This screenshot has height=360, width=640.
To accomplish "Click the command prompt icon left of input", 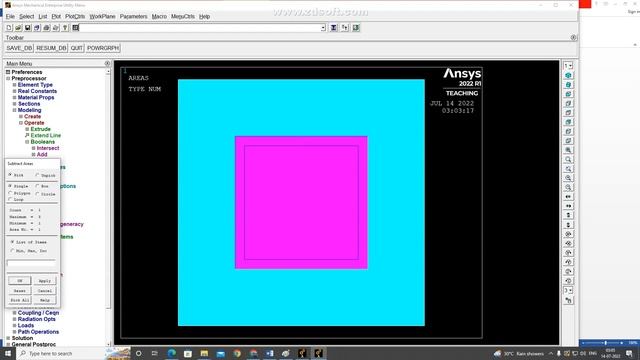I will 76,28.
